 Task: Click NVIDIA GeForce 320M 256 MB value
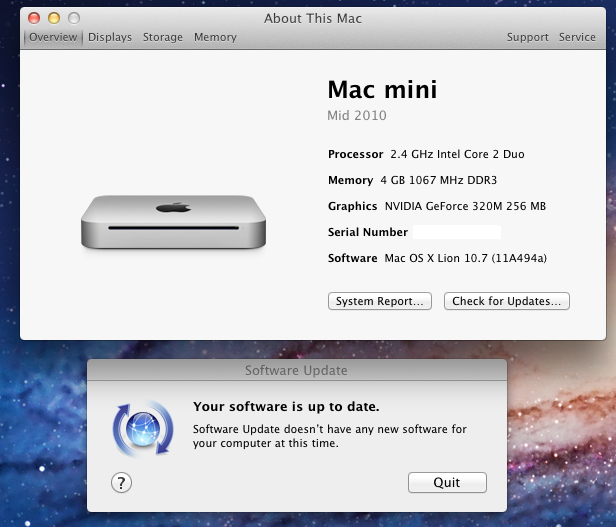[x=465, y=206]
